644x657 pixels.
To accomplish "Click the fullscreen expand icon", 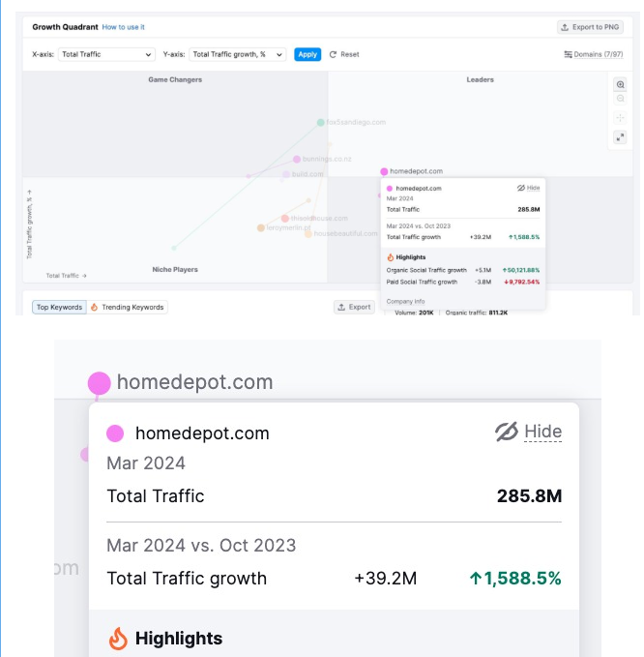I will tap(620, 137).
